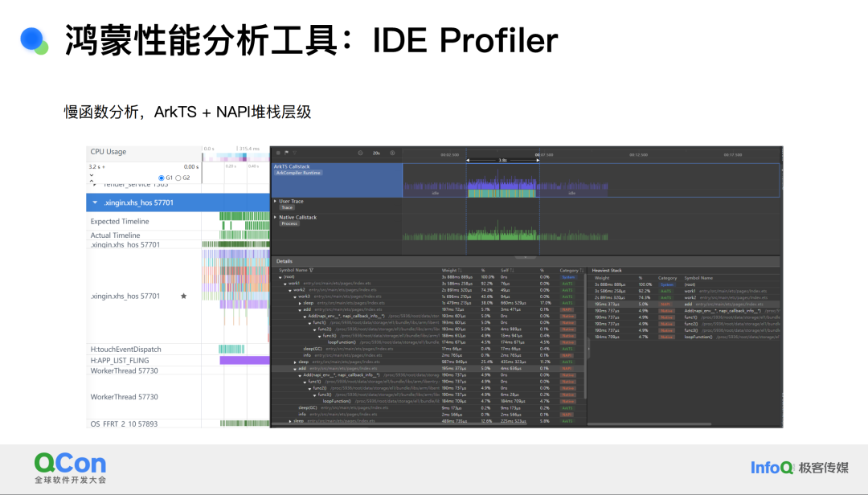Select the info row weighing 2ms 765µs
Screen dimensions: 868x495
[x=428, y=355]
